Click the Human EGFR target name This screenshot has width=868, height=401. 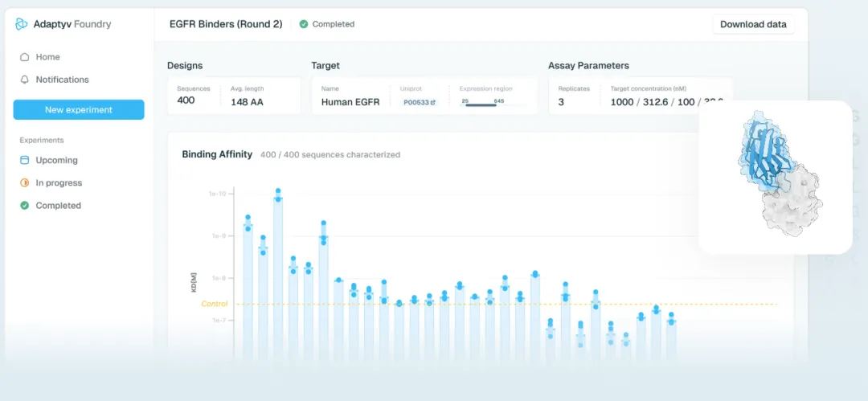[350, 102]
